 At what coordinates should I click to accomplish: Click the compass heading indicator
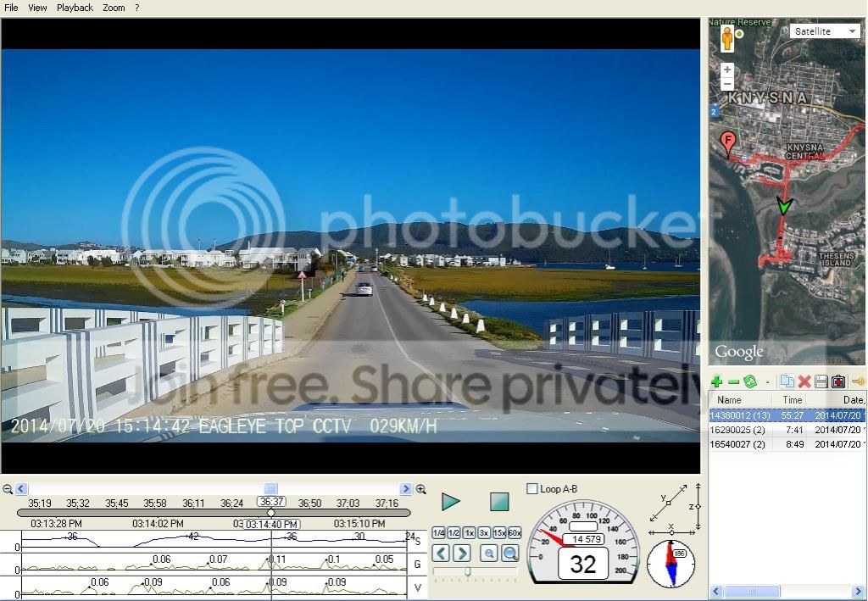(671, 564)
